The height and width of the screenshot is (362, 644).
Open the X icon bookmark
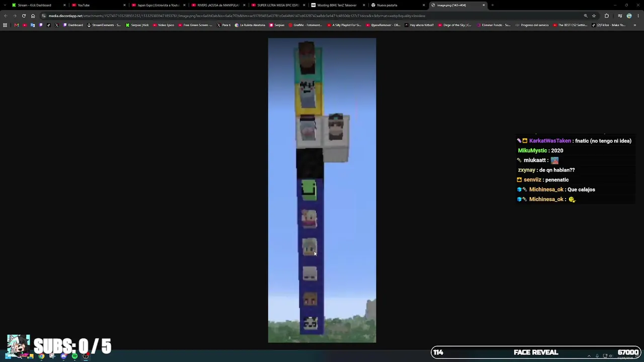56,25
